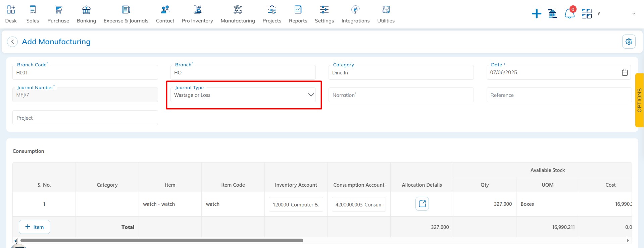This screenshot has width=644, height=248.
Task: Click the Inventory Account column header
Action: tap(296, 185)
